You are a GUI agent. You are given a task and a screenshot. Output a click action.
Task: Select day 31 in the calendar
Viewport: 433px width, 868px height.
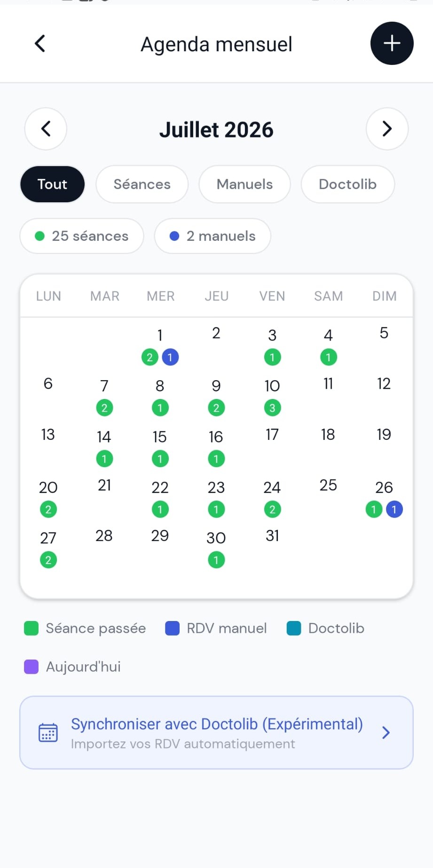click(x=272, y=535)
